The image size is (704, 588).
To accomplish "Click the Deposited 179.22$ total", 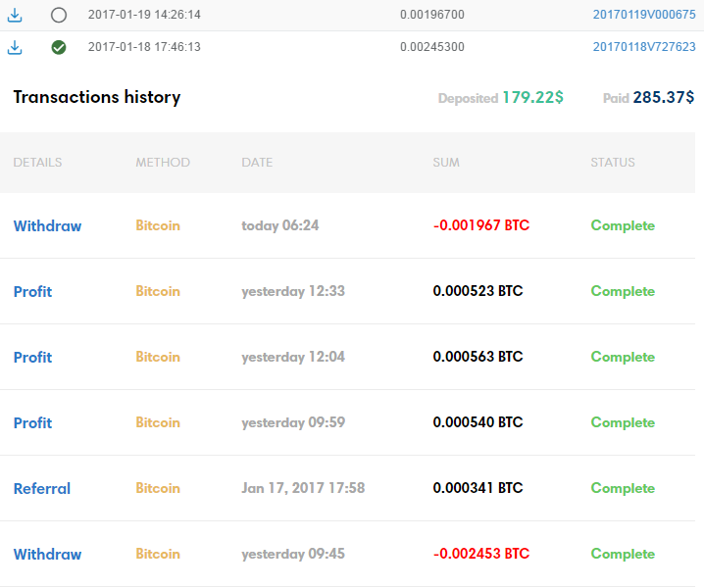I will (x=501, y=97).
